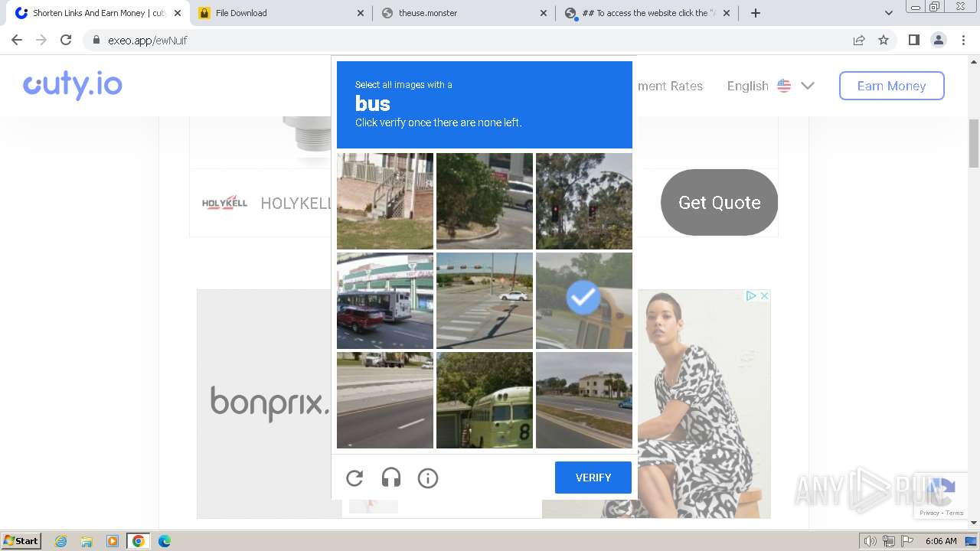Reload the current page
The height and width of the screenshot is (551, 980).
(66, 40)
